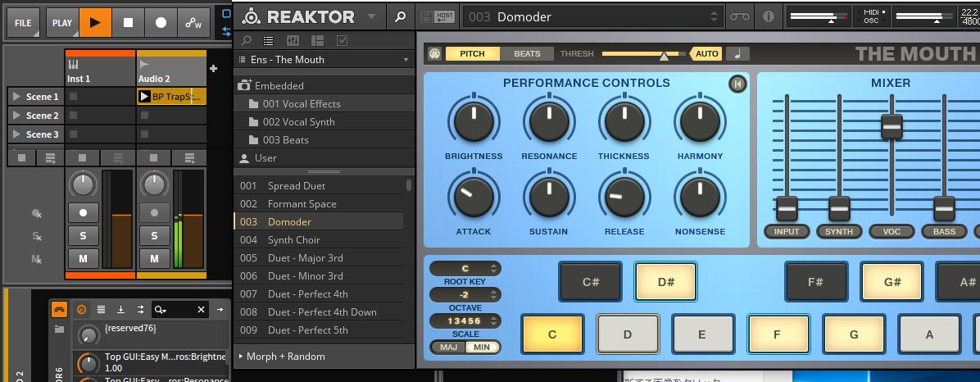The width and height of the screenshot is (980, 382).
Task: Select the 001 Spread Duet snapshot
Action: (319, 186)
